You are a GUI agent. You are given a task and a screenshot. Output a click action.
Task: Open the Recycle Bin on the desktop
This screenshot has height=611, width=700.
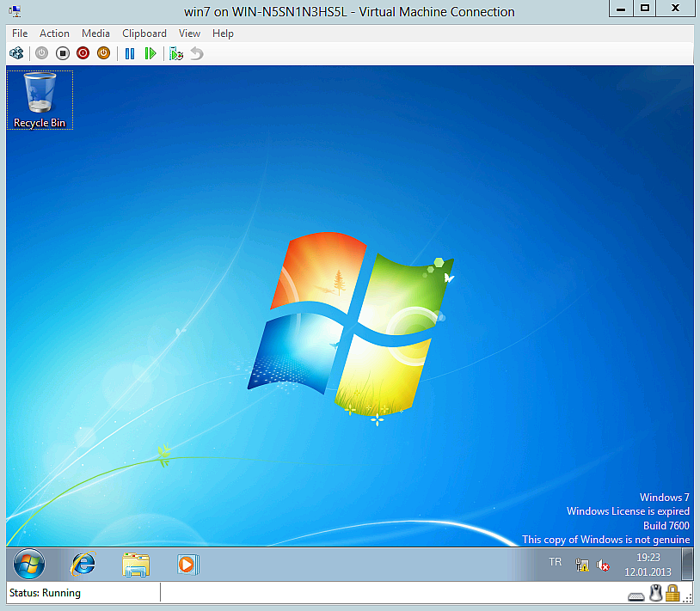(40, 95)
